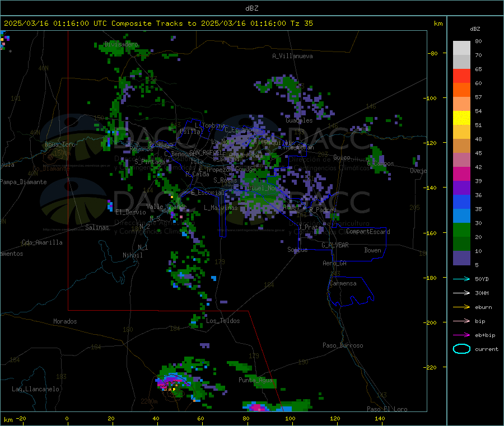Click the 60 km tick on the bottom axis
The image size is (504, 426).
(x=200, y=418)
